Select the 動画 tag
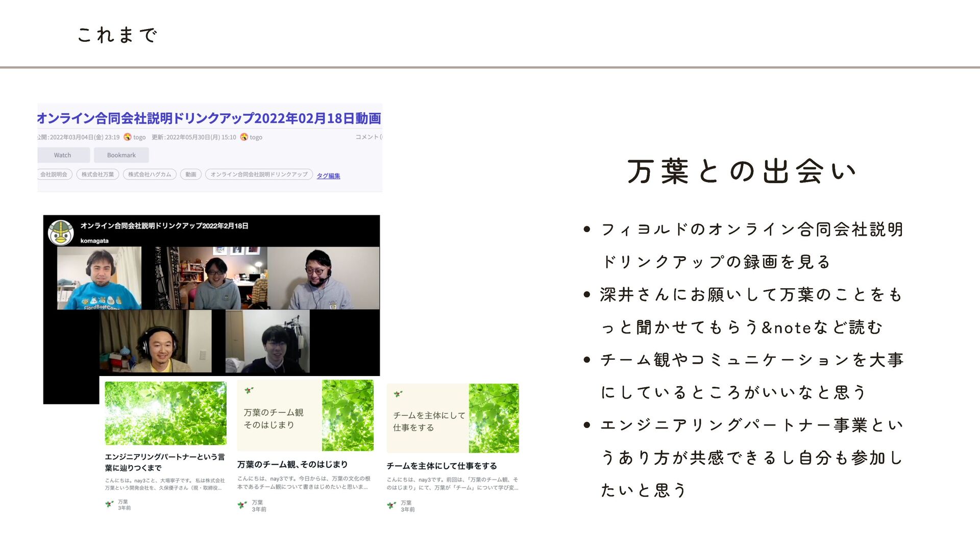The width and height of the screenshot is (980, 551). click(191, 174)
